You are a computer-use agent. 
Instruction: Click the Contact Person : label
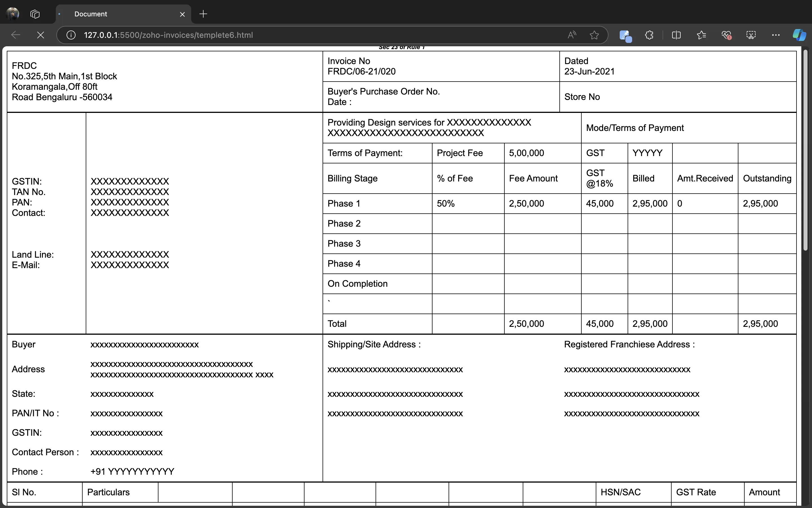45,452
